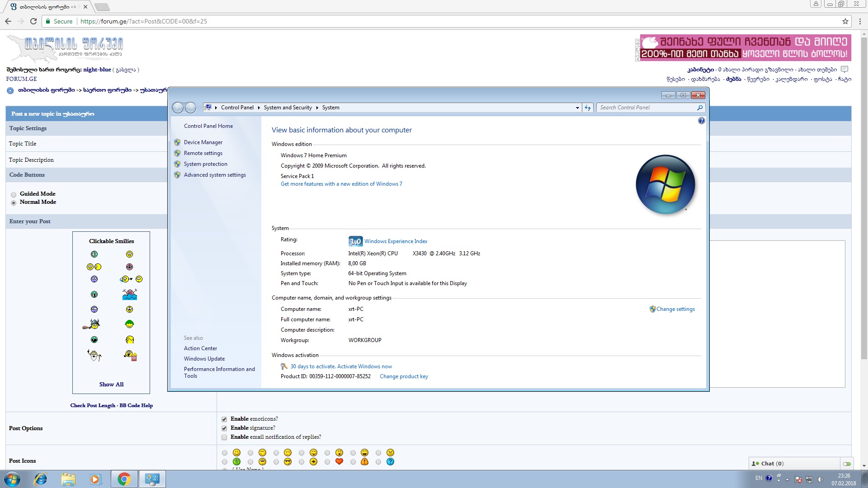Viewport: 868px width, 488px height.
Task: Bookmark page with the Chrome star icon
Action: tap(845, 21)
